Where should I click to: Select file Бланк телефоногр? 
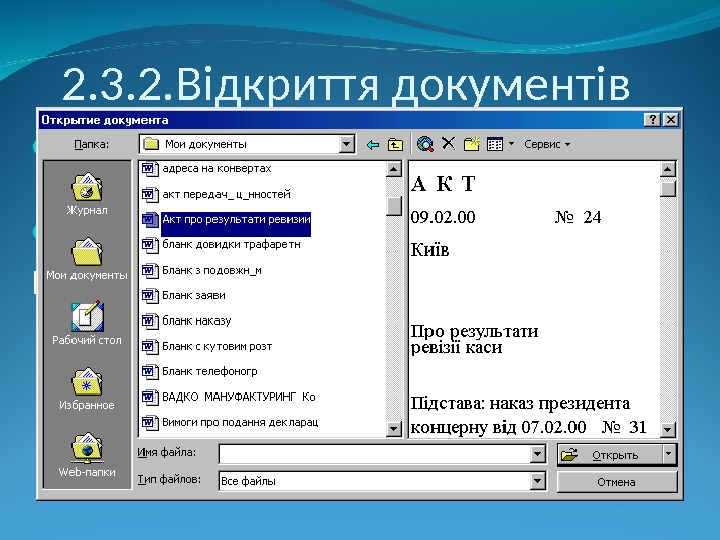[209, 371]
